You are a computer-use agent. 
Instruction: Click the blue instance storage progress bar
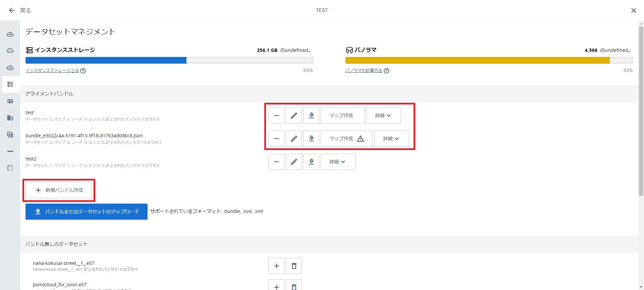tap(106, 60)
